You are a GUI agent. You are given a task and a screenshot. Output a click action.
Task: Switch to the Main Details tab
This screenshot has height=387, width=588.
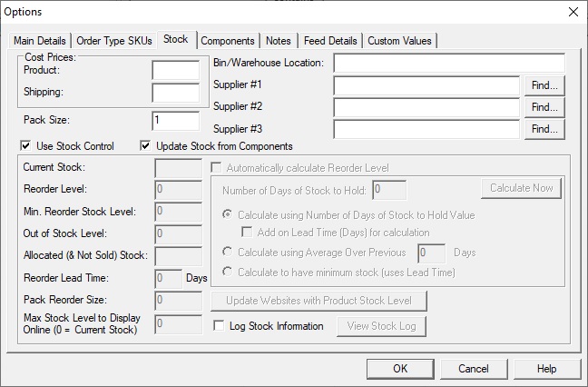tap(40, 41)
